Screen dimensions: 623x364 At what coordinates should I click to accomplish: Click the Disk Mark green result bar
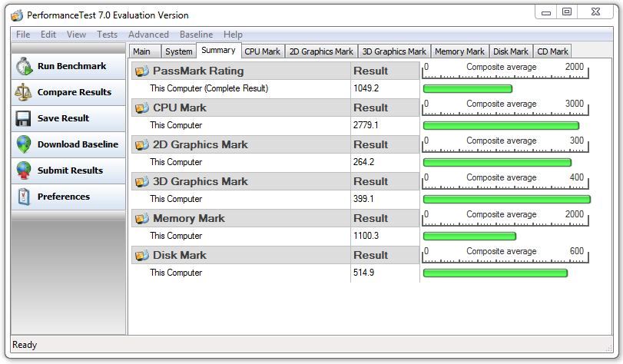pos(495,273)
